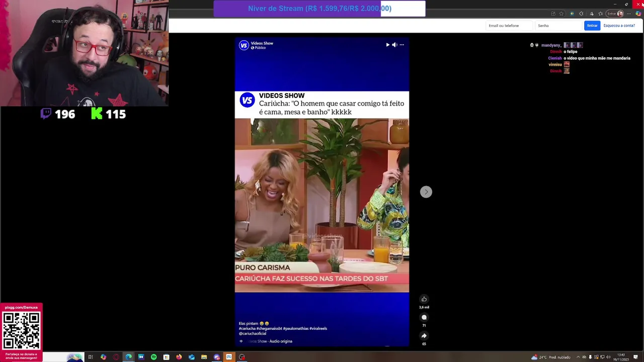Screen dimensions: 644x362
Task: Open the reel three-dots options menu
Action: 401,45
